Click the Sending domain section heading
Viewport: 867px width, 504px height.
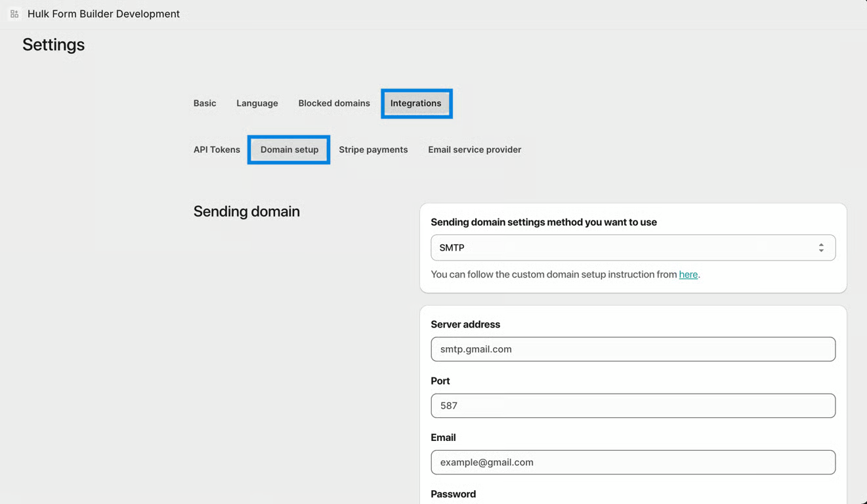point(247,211)
